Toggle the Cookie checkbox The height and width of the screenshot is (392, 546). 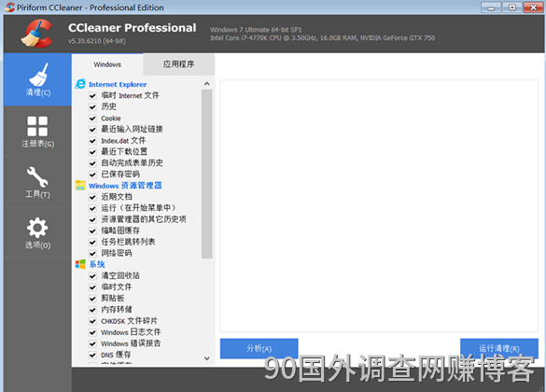point(92,119)
